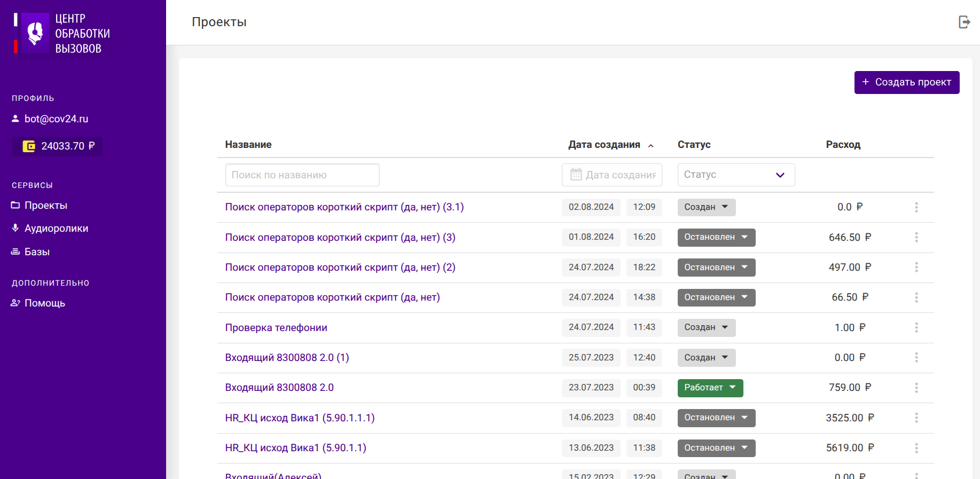
Task: Expand Создан status for project (3.1)
Action: (x=707, y=207)
